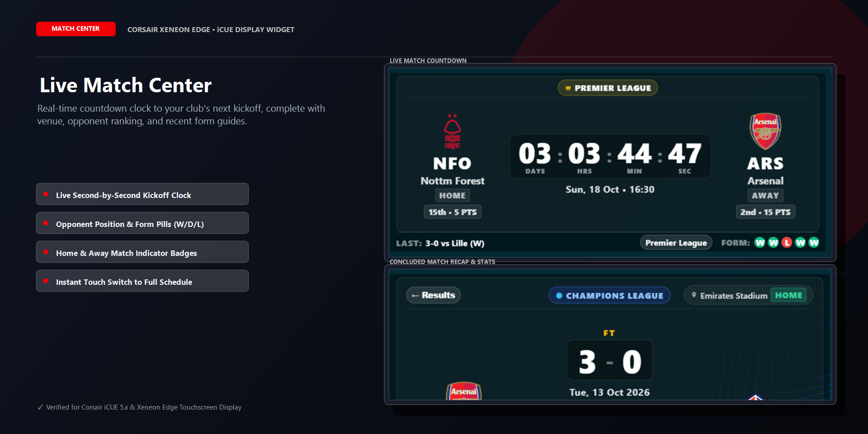Click the countdown clock DAYS value 03
The width and height of the screenshot is (868, 434).
(535, 154)
